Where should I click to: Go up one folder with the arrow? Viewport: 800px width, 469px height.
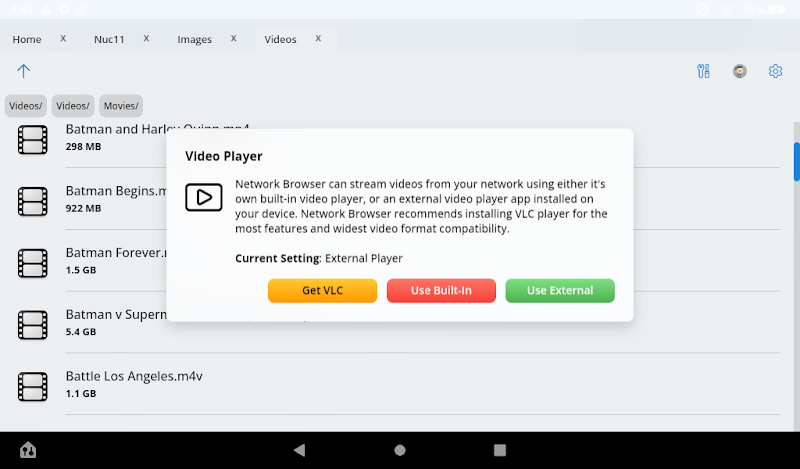click(23, 71)
